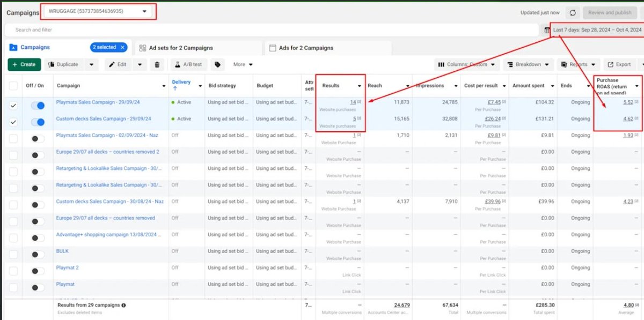The image size is (644, 320).
Task: Open the Reports dropdown
Action: (x=579, y=64)
